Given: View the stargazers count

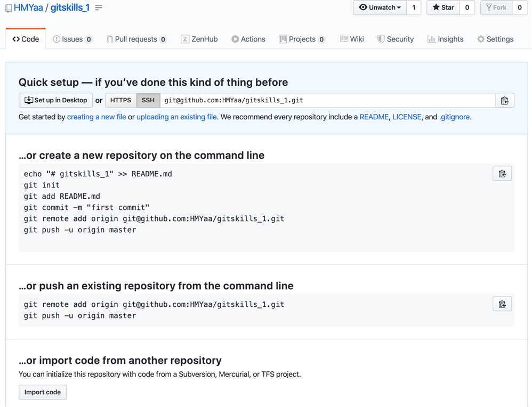Looking at the screenshot, I should point(467,7).
